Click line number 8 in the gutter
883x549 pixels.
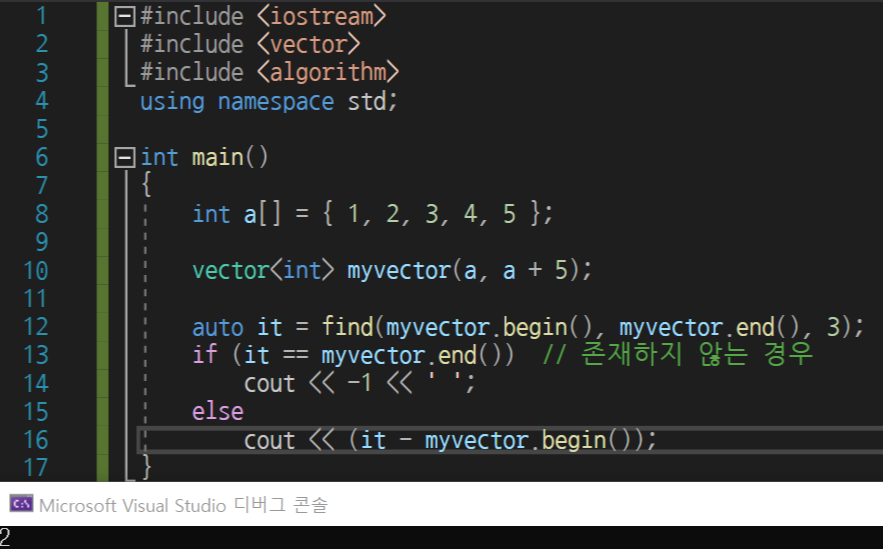(x=42, y=214)
